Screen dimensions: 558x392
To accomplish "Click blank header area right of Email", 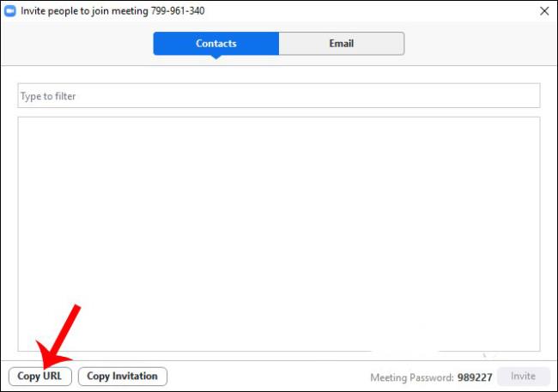I will click(481, 44).
